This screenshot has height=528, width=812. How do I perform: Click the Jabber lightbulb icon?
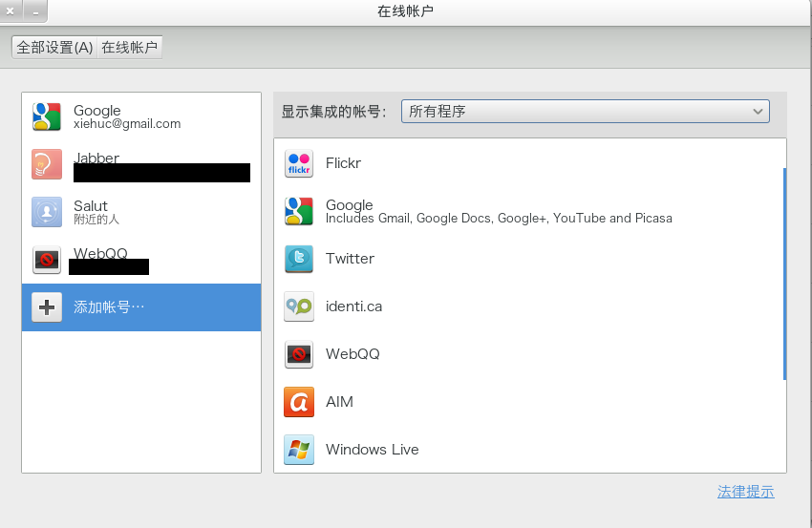(47, 164)
